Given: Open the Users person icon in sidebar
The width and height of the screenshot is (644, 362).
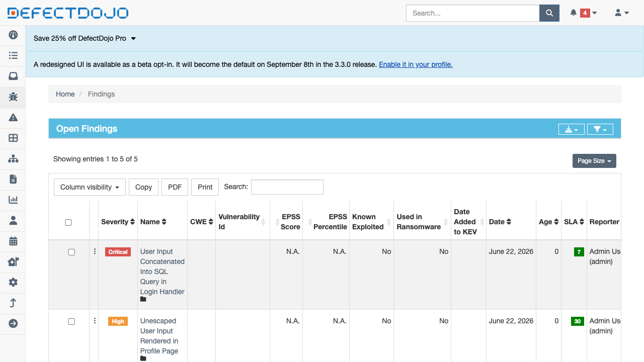Looking at the screenshot, I should 13,220.
